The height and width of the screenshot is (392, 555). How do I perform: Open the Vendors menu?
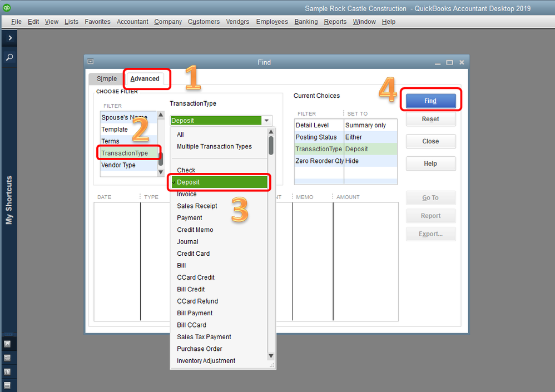tap(237, 22)
